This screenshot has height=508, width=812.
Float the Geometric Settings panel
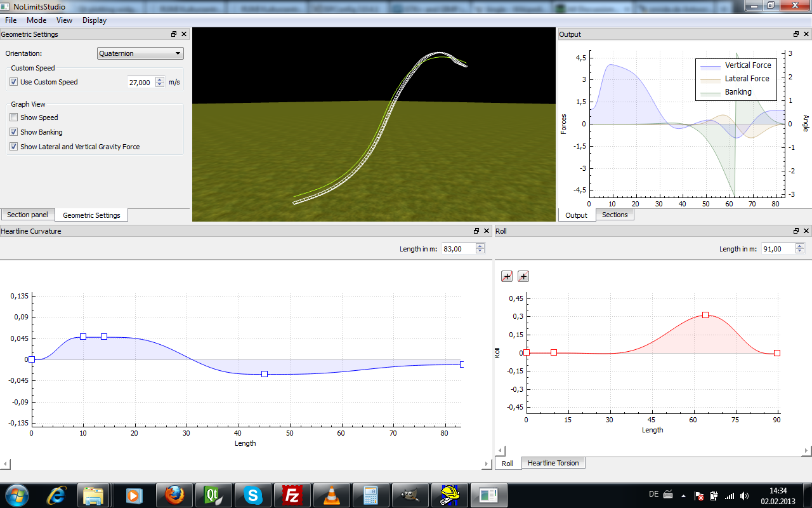(x=174, y=34)
